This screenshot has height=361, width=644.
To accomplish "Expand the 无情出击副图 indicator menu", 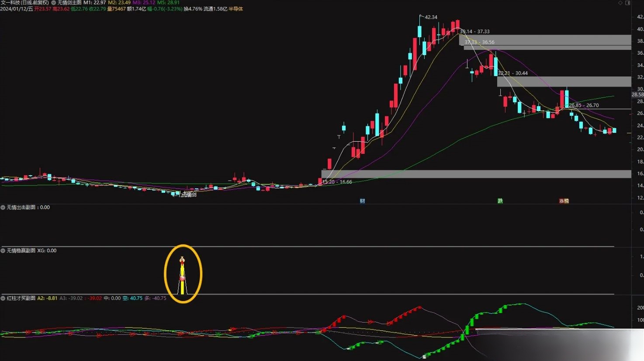I will pyautogui.click(x=3, y=208).
